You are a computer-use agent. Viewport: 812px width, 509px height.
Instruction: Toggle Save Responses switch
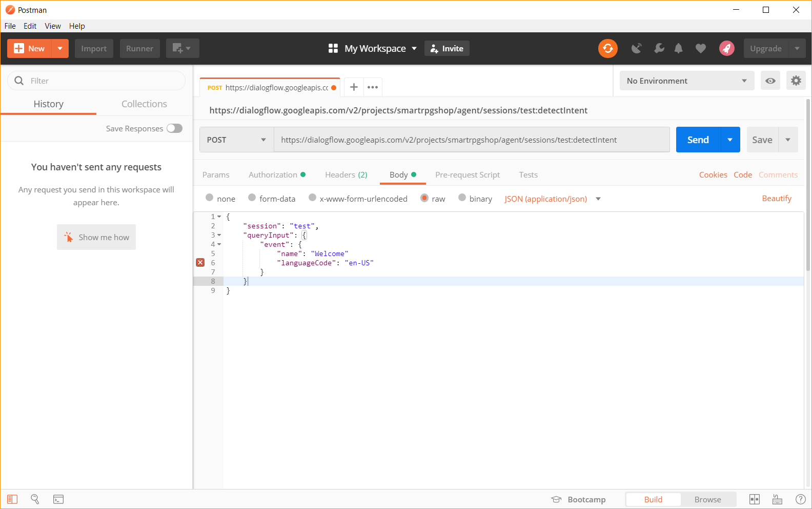pos(174,128)
